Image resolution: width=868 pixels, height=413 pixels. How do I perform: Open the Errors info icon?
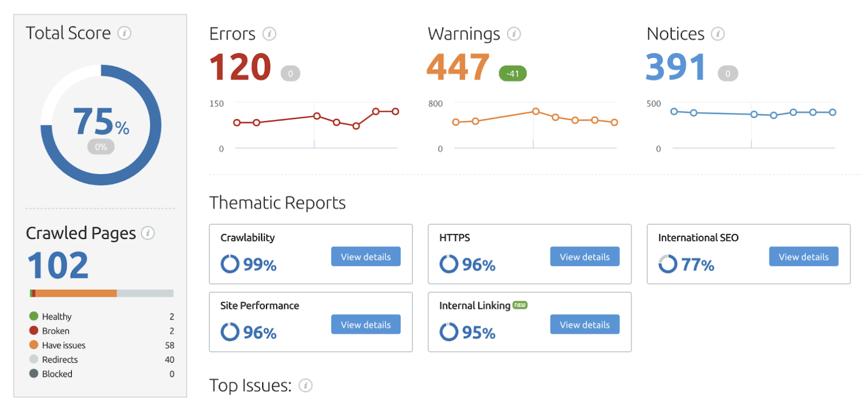pyautogui.click(x=269, y=33)
